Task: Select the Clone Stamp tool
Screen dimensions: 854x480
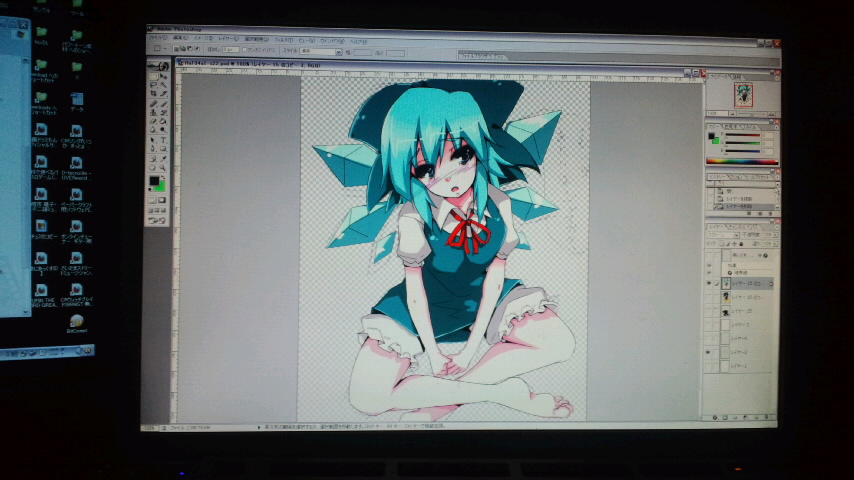Action: pyautogui.click(x=154, y=112)
